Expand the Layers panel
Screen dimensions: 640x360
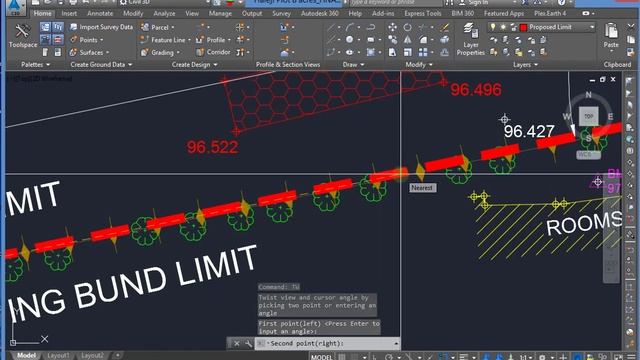click(x=525, y=64)
